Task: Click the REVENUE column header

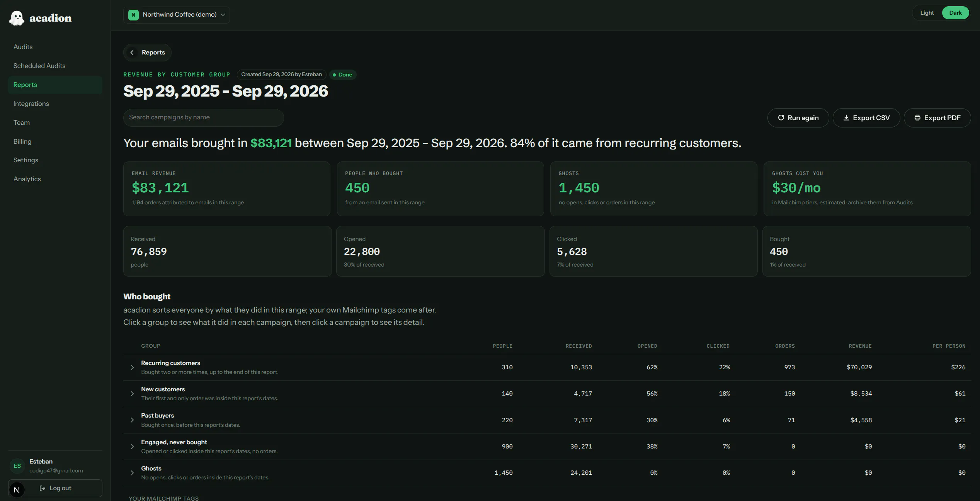Action: 860,346
